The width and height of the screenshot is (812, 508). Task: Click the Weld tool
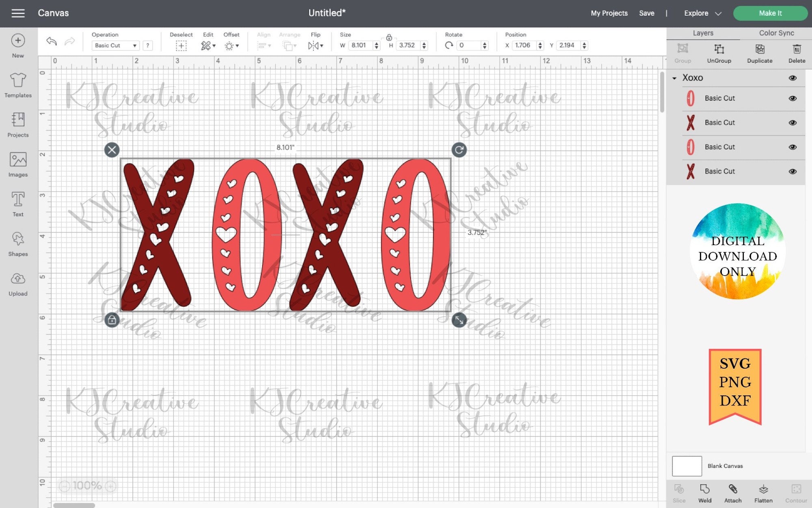[705, 493]
